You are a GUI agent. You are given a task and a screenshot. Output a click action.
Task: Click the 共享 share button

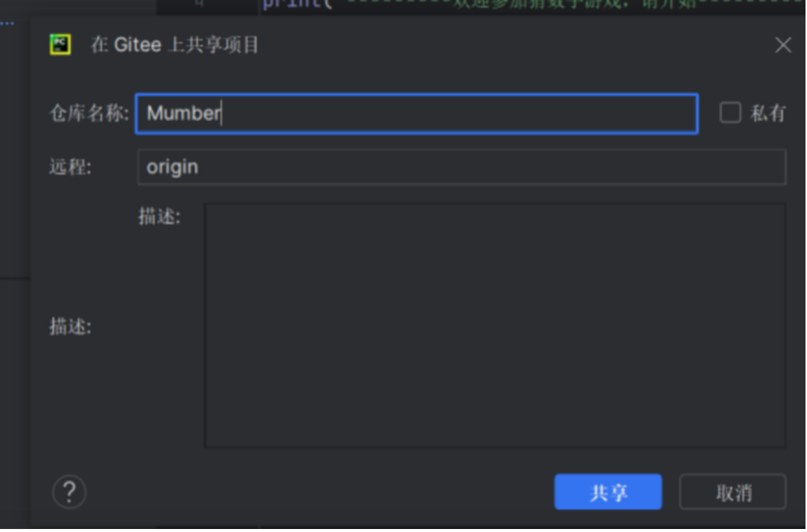pos(608,492)
